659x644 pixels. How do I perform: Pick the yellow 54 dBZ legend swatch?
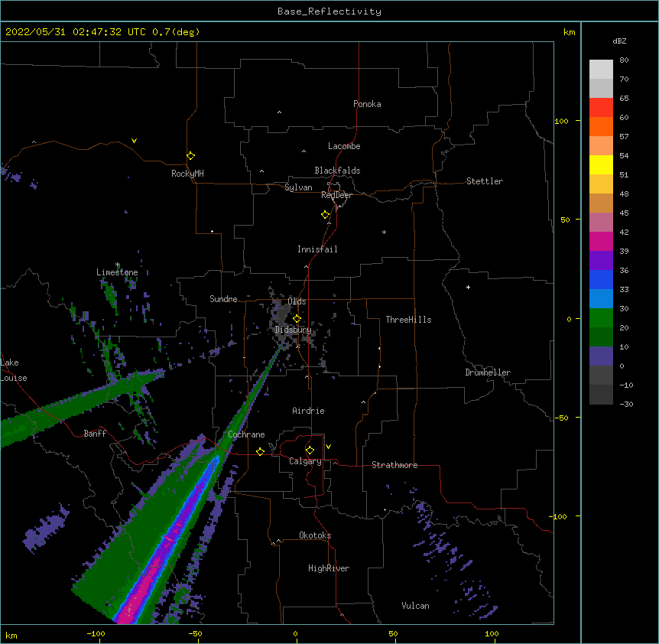click(601, 164)
